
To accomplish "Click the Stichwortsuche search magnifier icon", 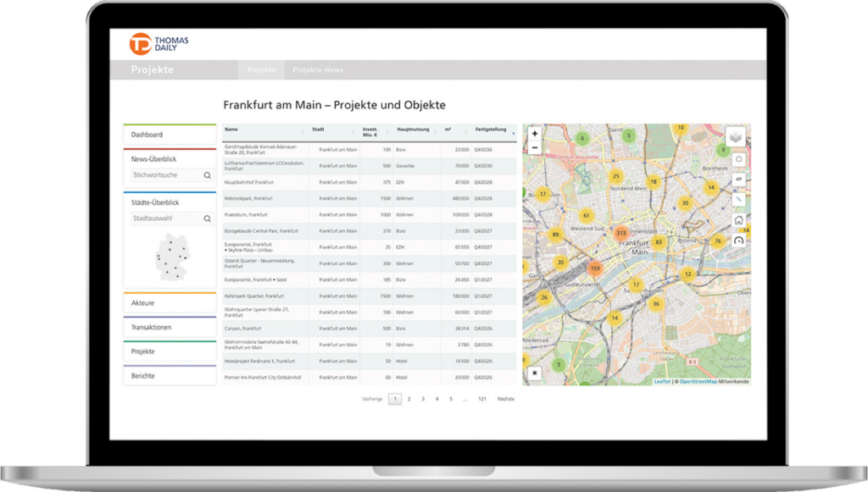I will tap(207, 175).
